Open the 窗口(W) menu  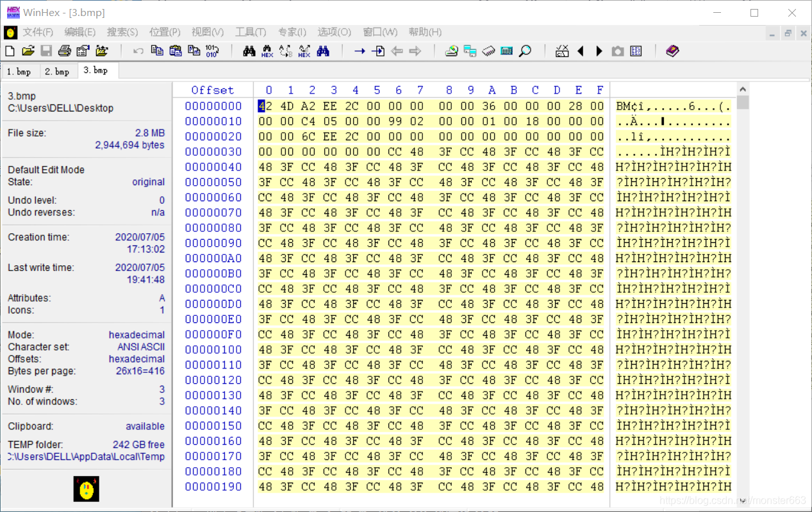(x=380, y=32)
